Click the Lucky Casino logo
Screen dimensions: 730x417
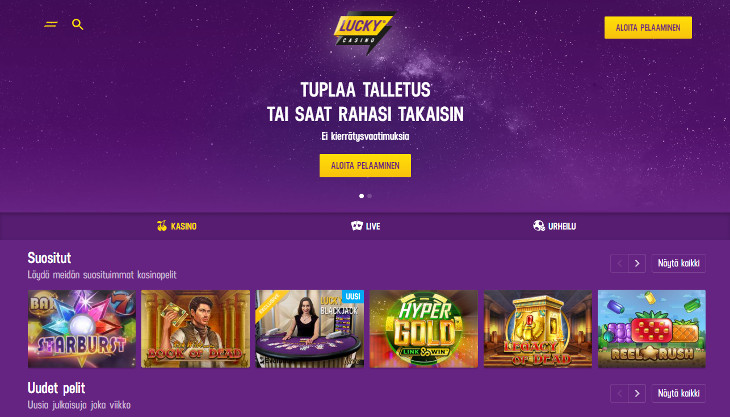click(365, 31)
